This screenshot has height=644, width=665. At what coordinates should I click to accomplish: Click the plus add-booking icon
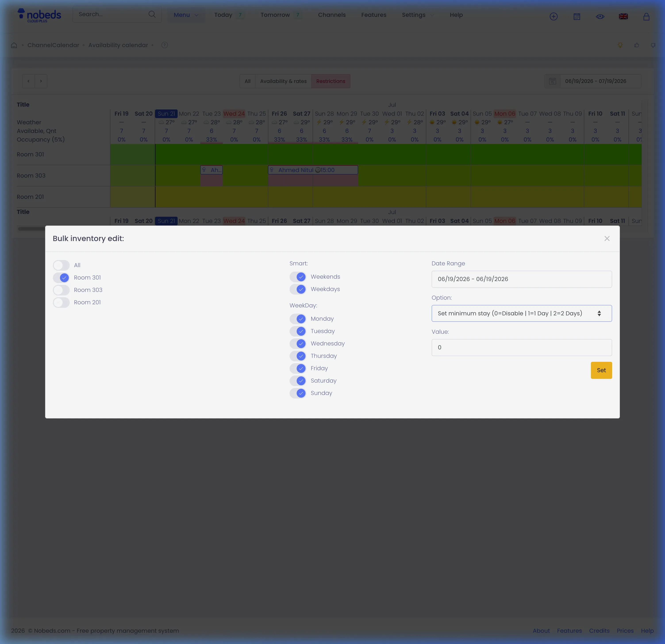[x=553, y=17]
